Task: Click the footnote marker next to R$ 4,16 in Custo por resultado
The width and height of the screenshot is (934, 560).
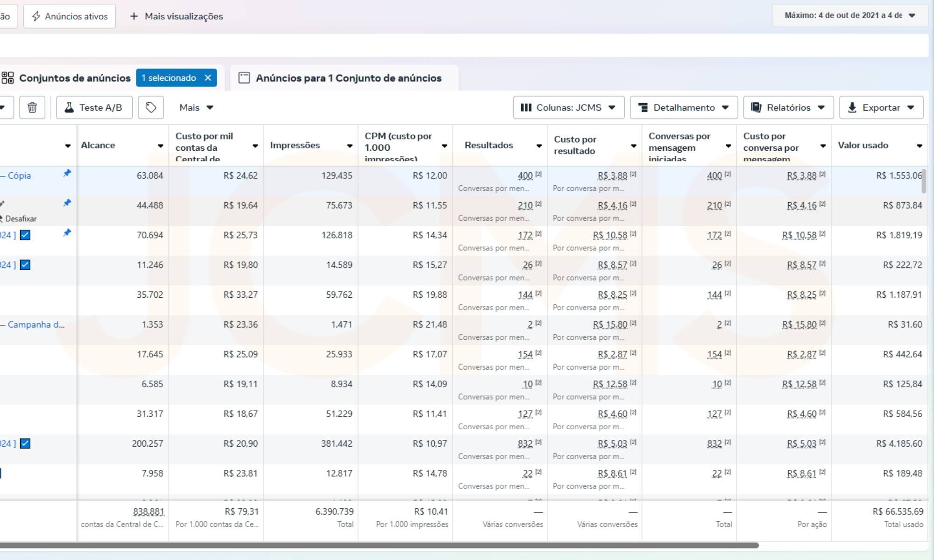Action: (x=633, y=204)
